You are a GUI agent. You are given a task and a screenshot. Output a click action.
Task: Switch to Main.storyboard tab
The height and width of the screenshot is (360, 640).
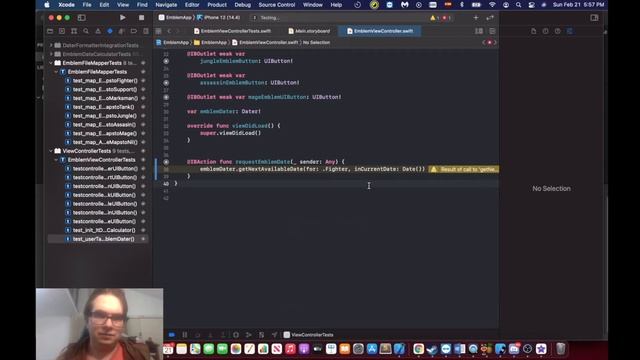[x=309, y=31]
